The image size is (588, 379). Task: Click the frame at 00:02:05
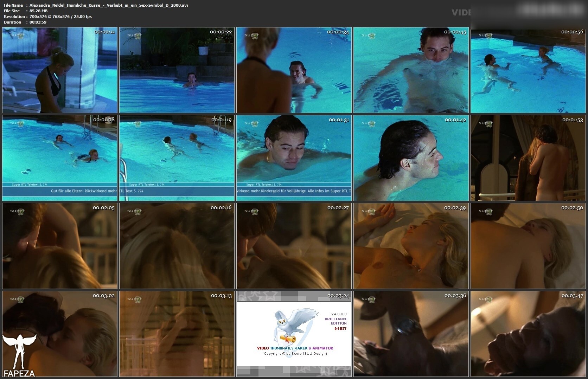(x=60, y=246)
